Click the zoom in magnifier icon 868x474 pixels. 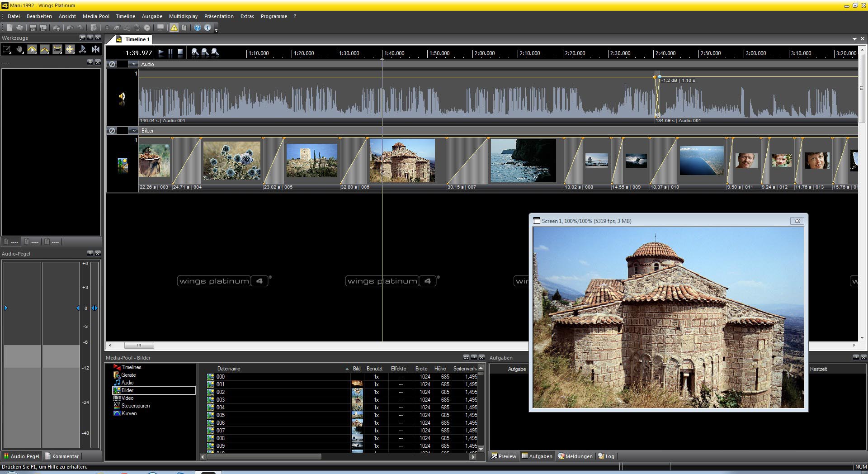point(195,52)
